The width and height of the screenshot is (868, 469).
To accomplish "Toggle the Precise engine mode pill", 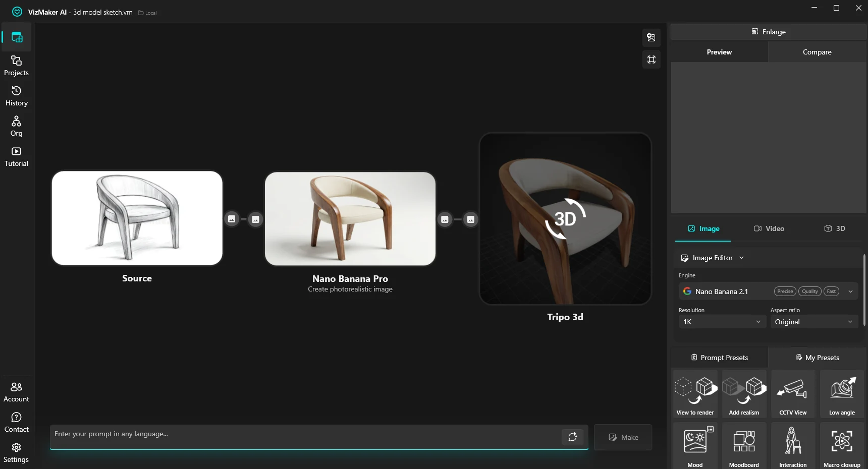I will coord(785,291).
